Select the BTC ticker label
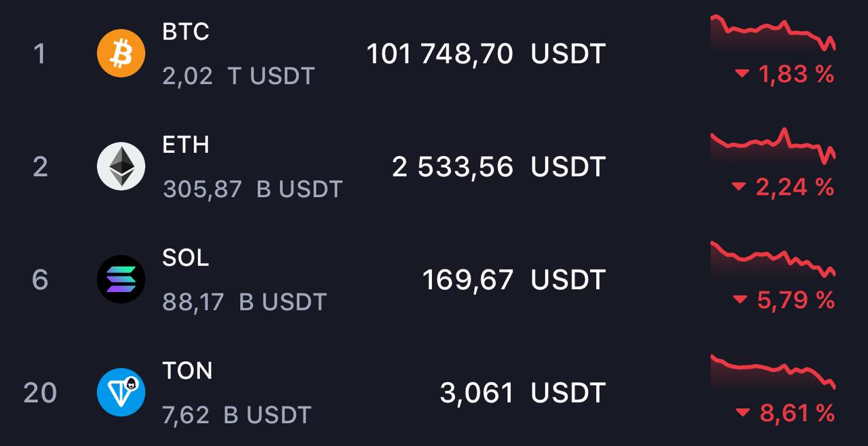This screenshot has width=868, height=446. click(186, 31)
